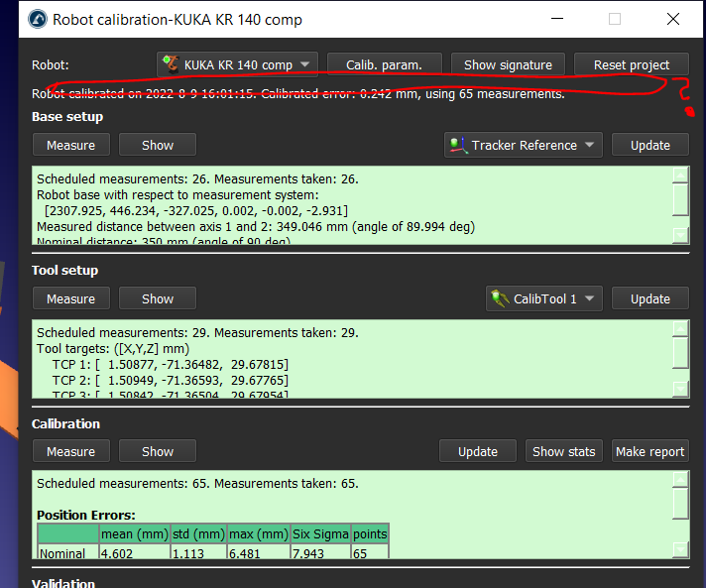Click Make report button

click(649, 451)
